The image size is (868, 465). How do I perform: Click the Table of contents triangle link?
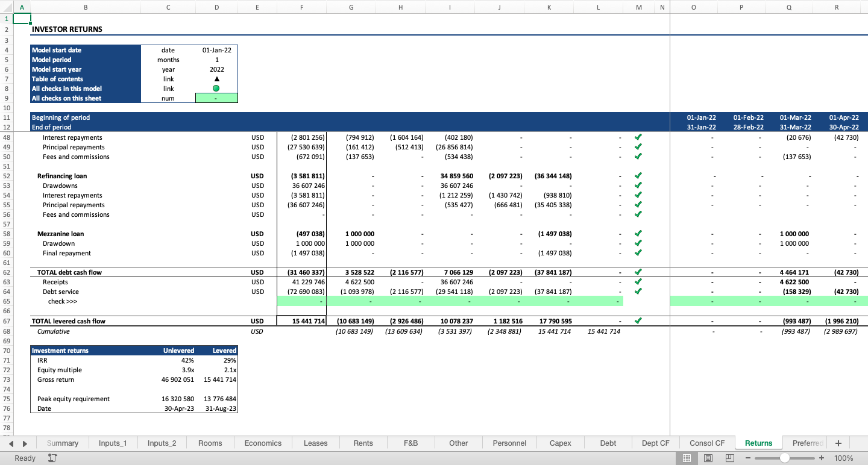click(x=216, y=79)
